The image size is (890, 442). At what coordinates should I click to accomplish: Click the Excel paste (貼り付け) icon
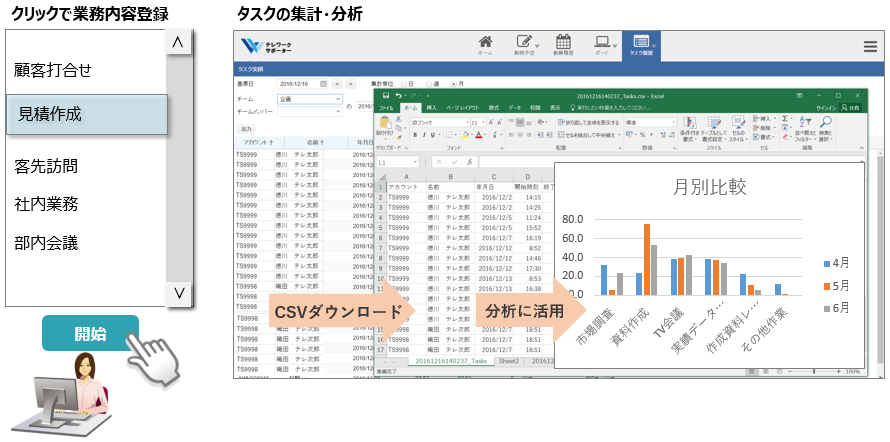[384, 125]
